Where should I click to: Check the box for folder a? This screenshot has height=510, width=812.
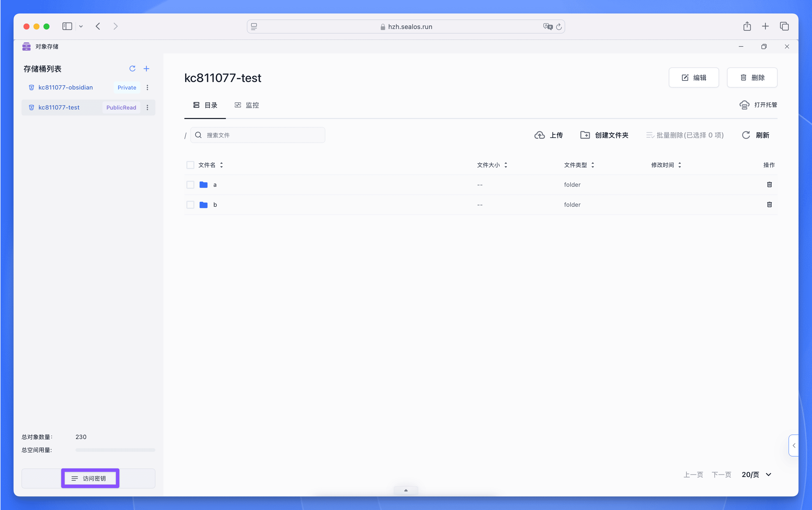coord(190,185)
